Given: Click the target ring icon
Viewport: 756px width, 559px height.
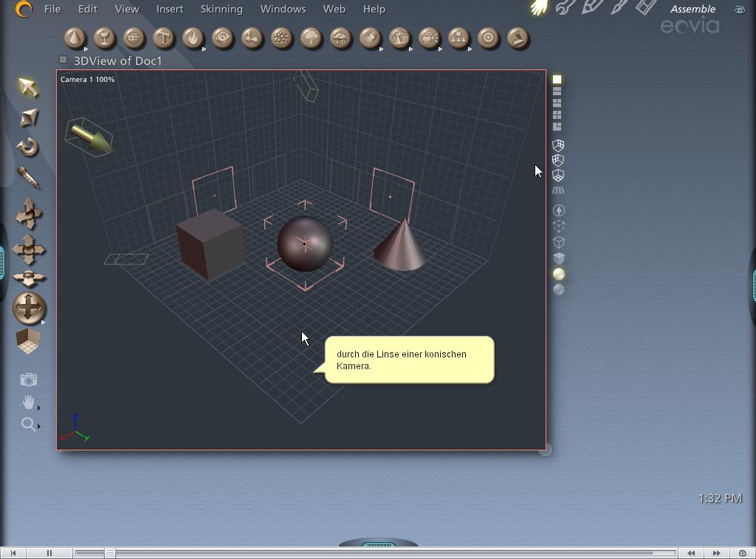Looking at the screenshot, I should 489,38.
